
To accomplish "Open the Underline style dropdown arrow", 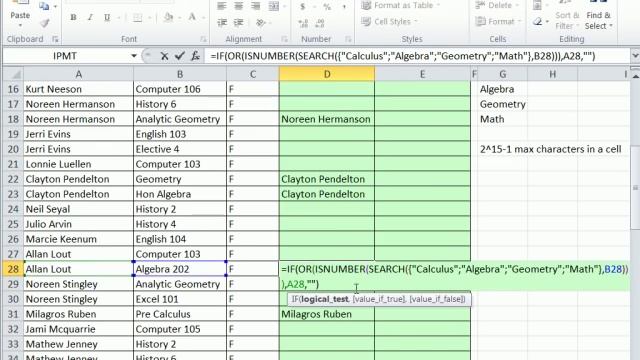I will coord(119,18).
